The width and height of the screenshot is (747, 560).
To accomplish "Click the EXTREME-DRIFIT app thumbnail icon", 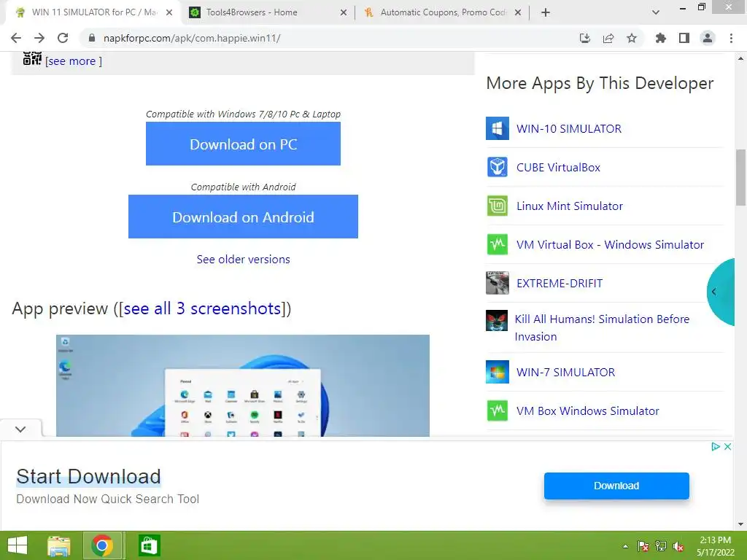I will point(497,283).
